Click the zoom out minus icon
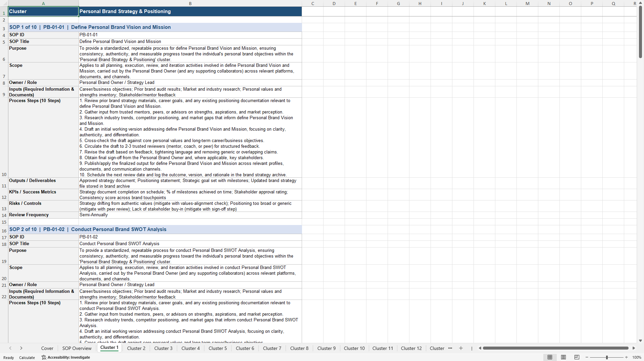Viewport: 644px width, 361px height. [x=587, y=357]
